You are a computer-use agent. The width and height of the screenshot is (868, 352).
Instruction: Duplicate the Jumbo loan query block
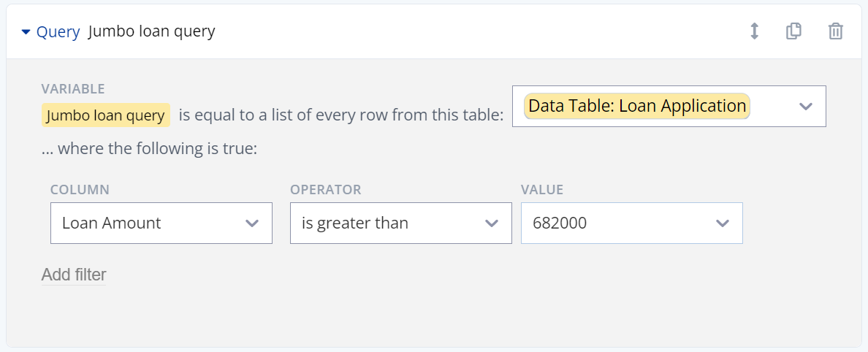(793, 31)
